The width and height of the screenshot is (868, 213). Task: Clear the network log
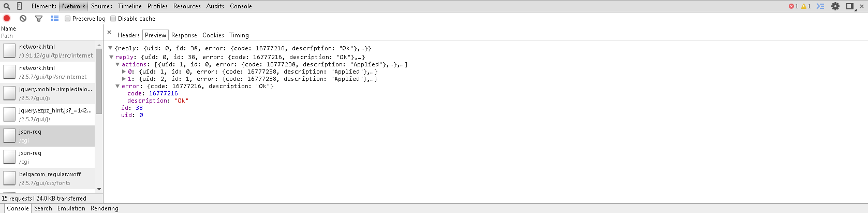pos(23,18)
